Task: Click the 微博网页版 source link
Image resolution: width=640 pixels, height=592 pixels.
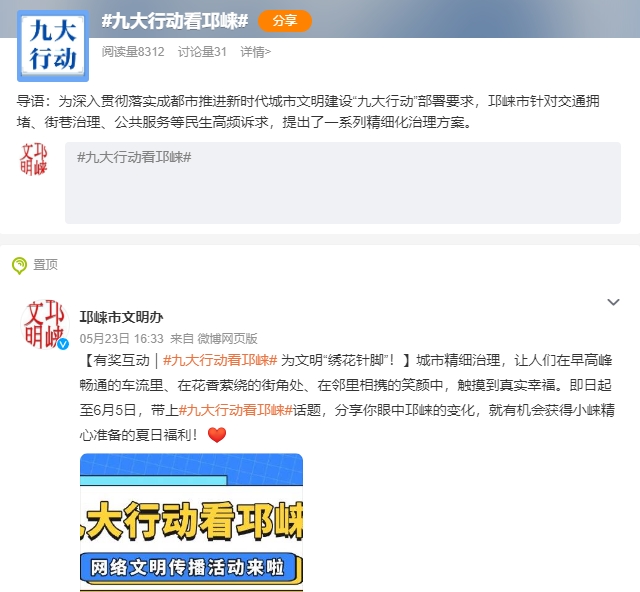Action: [227, 338]
